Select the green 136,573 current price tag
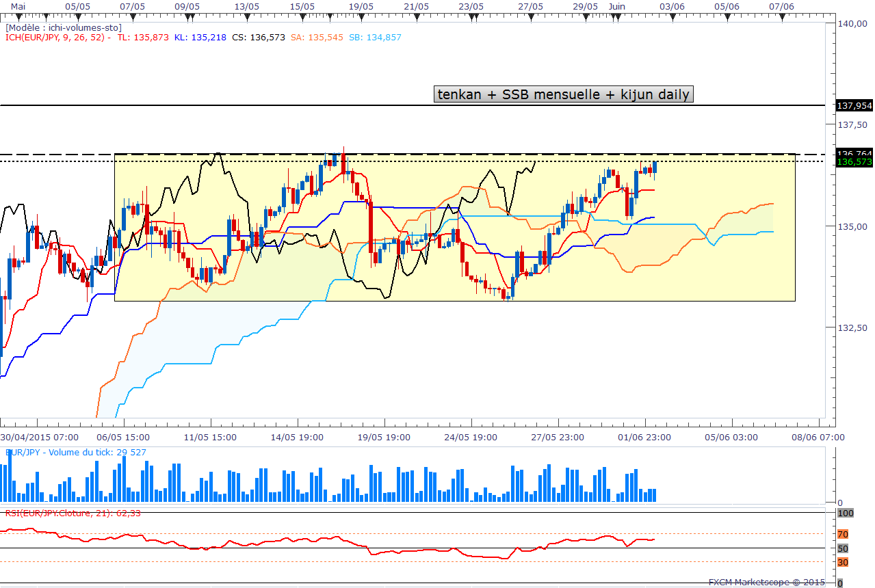This screenshot has width=875, height=588. pyautogui.click(x=854, y=162)
